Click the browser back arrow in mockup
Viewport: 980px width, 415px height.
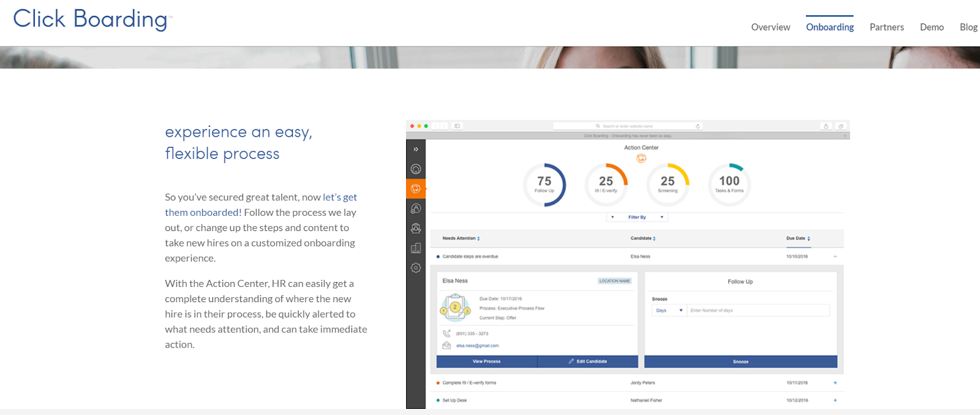[435, 126]
